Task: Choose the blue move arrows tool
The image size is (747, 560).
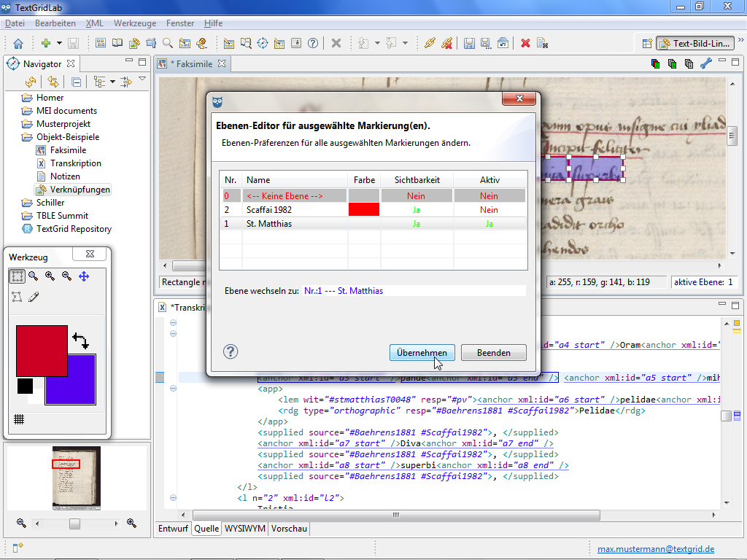Action: pyautogui.click(x=84, y=276)
